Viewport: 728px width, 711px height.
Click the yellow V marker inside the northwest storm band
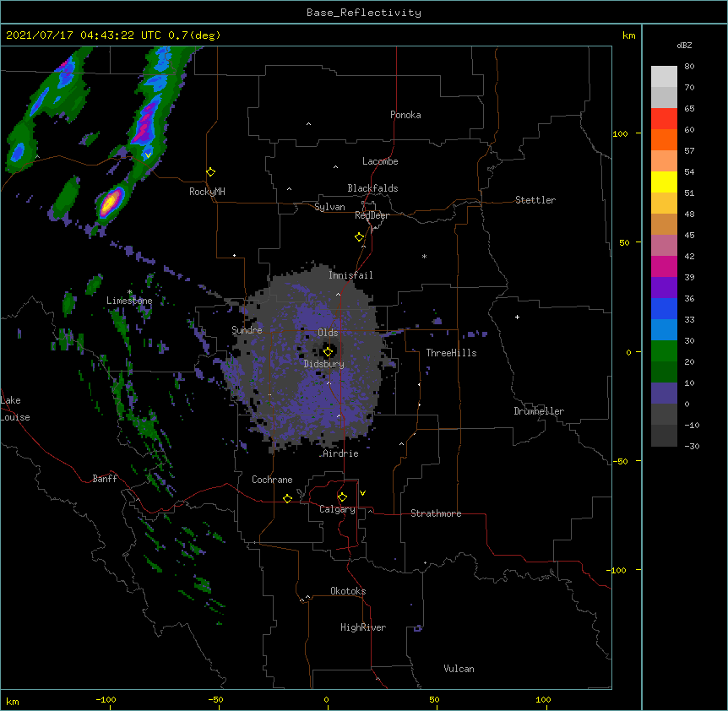(x=148, y=155)
